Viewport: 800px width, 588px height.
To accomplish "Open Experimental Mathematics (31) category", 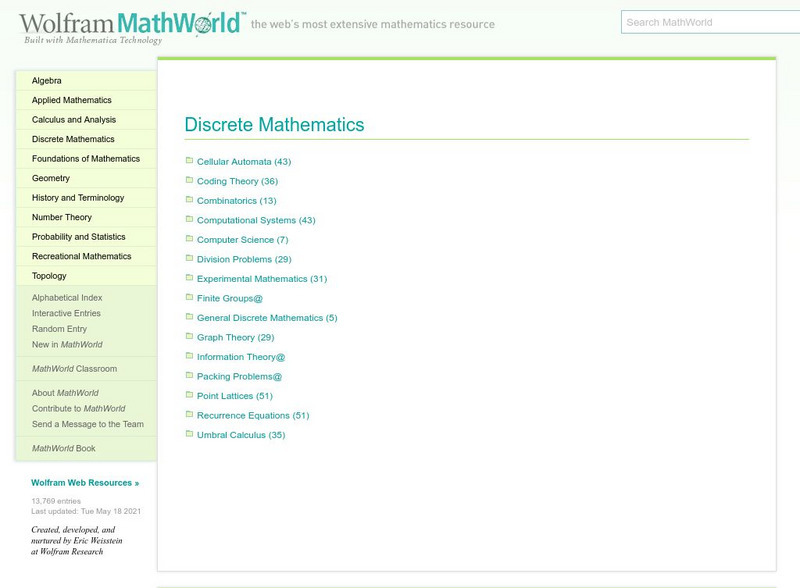I will (x=262, y=279).
